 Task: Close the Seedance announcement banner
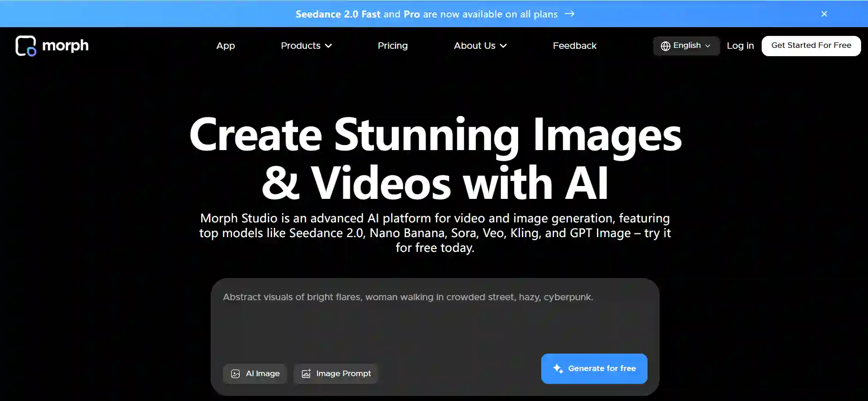point(824,14)
